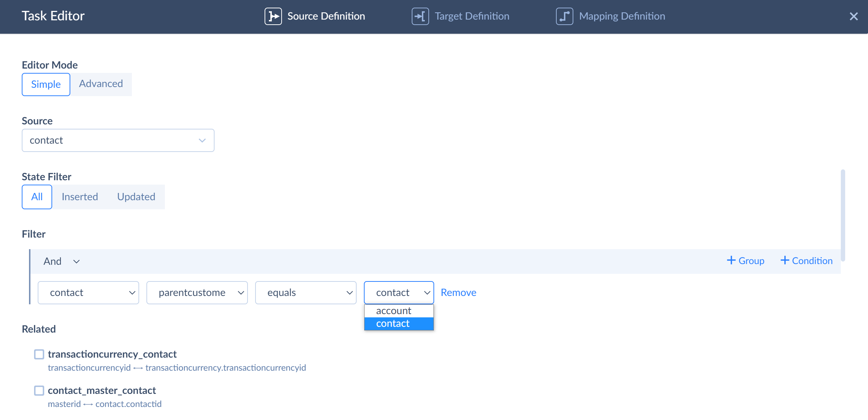
Task: Switch to Mapping Definition tab
Action: 610,16
